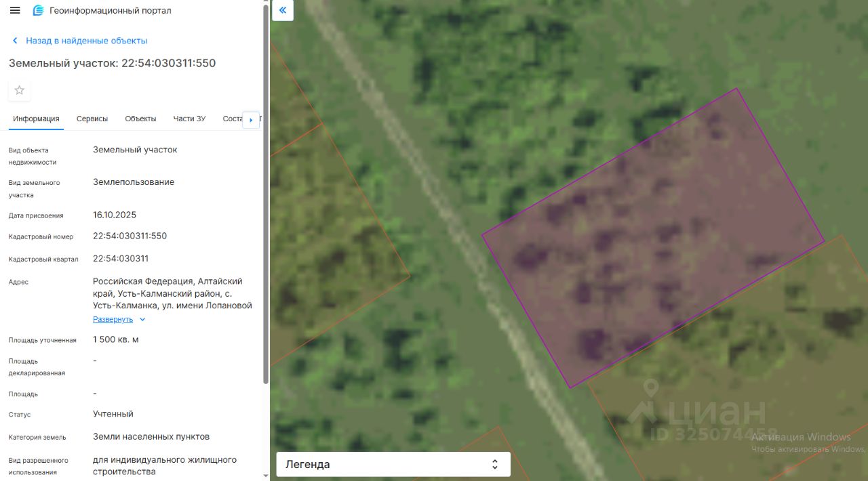Click Земли населенных пунктов value
Screen dimensions: 868x481
(x=151, y=436)
